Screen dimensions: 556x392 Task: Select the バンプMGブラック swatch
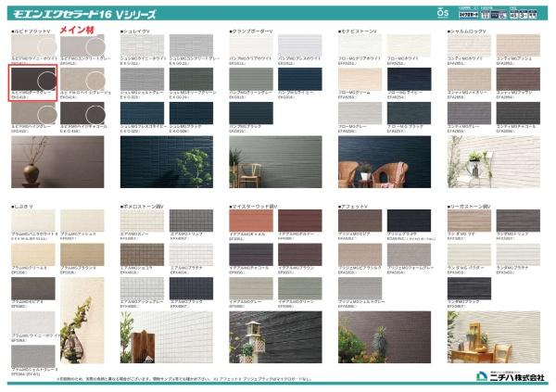(x=251, y=113)
